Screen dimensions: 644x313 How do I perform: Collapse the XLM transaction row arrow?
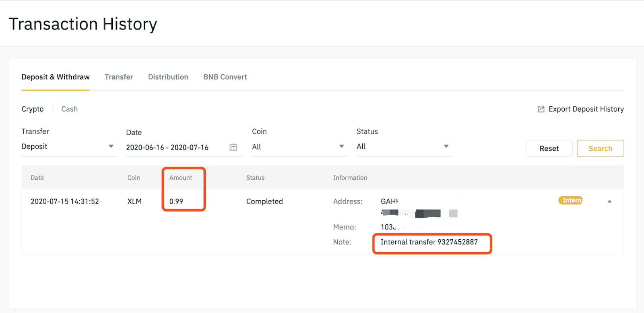(x=609, y=201)
